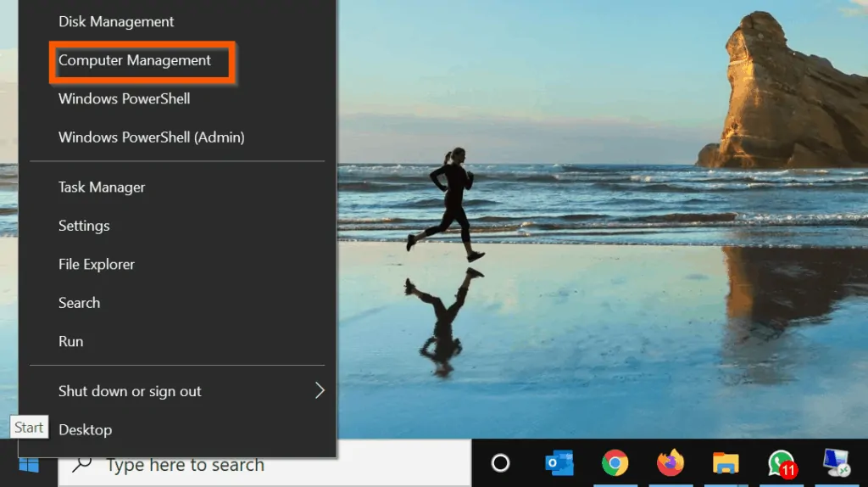
Task: Open Windows PowerShell (Admin)
Action: pos(177,137)
